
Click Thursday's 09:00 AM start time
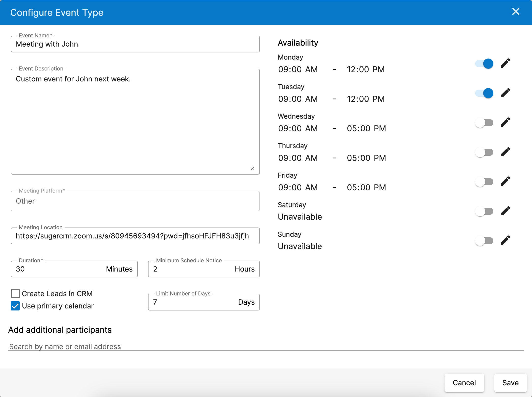(x=298, y=158)
